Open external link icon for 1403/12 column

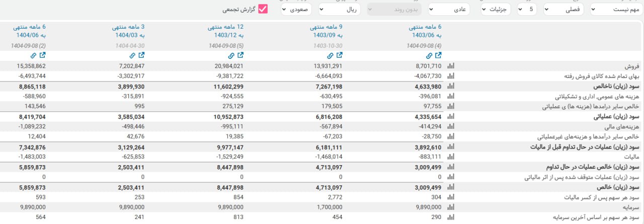tap(240, 55)
